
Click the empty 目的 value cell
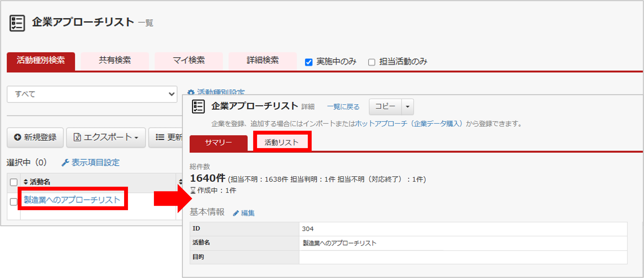coord(463,257)
